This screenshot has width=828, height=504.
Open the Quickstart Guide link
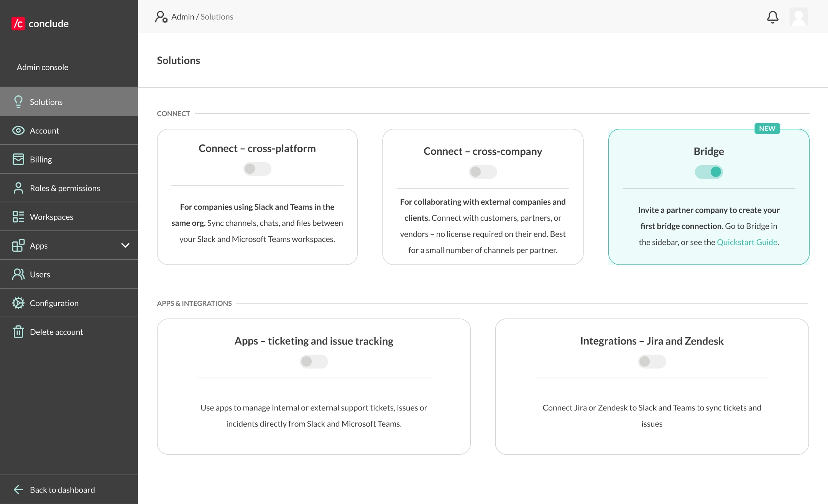coord(747,242)
